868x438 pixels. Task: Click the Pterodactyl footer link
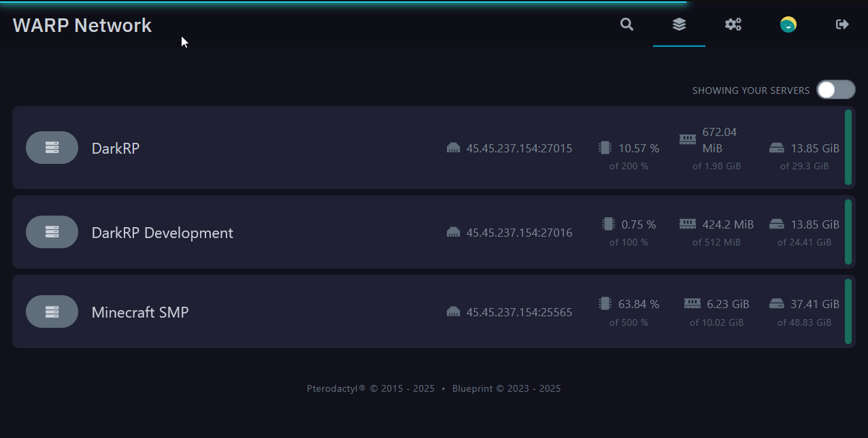(x=336, y=389)
